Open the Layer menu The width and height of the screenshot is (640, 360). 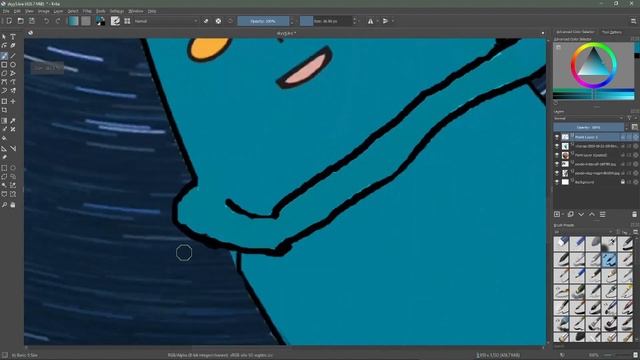coord(58,11)
